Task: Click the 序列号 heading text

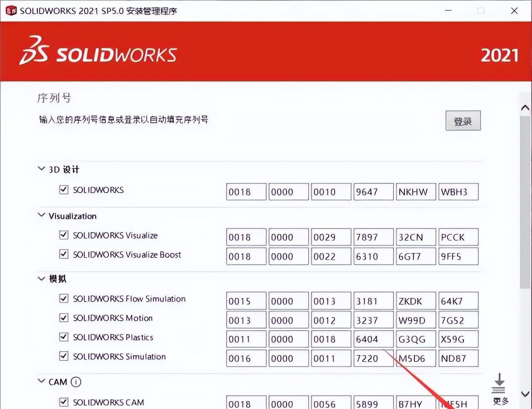Action: (54, 98)
